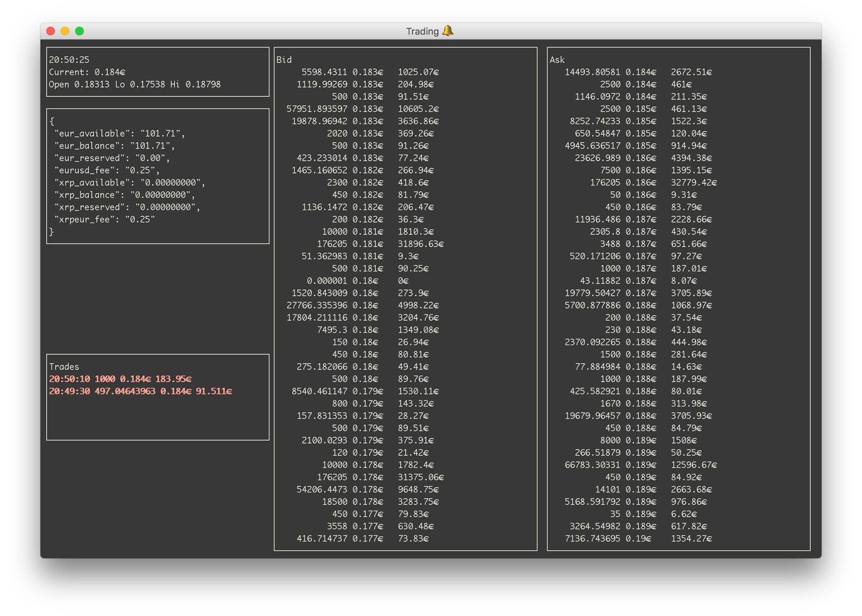This screenshot has height=616, width=862.
Task: Select the bid row with amount 8540.461147
Action: [365, 391]
